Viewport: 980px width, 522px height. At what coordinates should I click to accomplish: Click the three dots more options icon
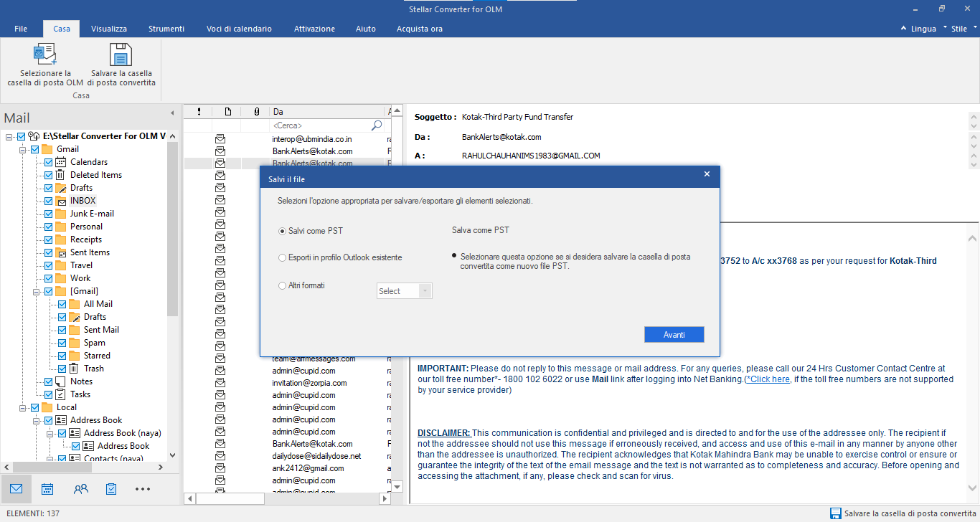coord(143,489)
